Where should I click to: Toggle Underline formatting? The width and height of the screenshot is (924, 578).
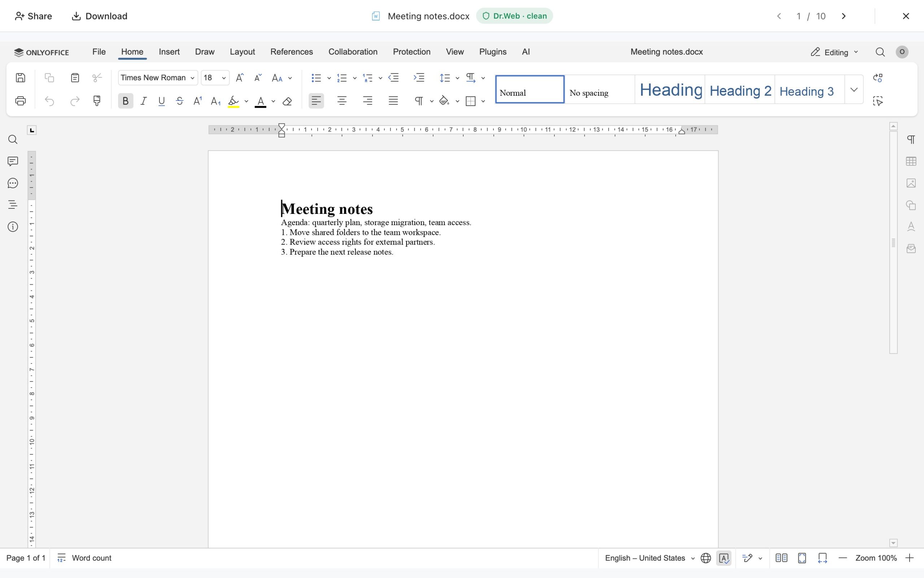(161, 101)
